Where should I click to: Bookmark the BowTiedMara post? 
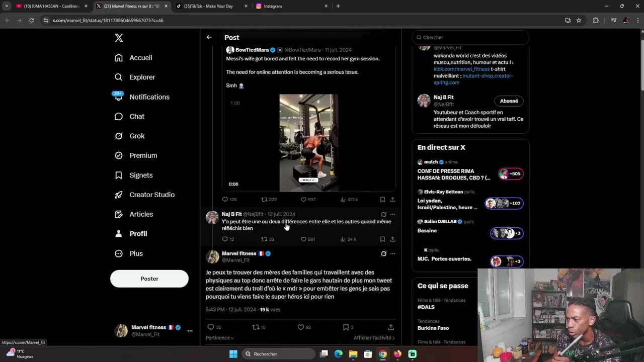(382, 200)
